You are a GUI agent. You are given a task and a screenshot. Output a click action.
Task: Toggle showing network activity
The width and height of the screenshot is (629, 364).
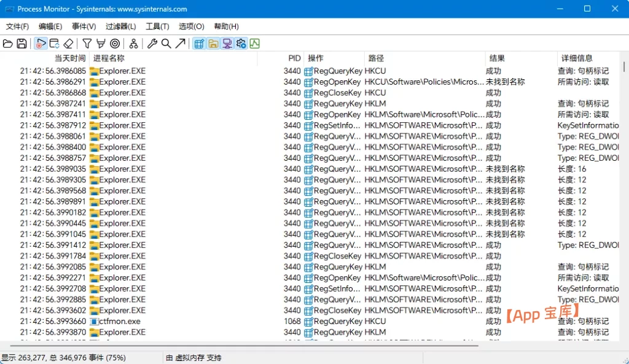coord(227,44)
